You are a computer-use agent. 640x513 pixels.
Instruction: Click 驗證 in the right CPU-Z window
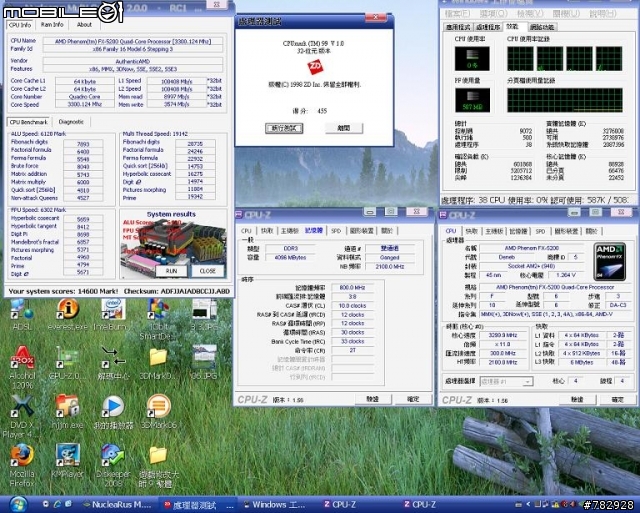point(577,399)
